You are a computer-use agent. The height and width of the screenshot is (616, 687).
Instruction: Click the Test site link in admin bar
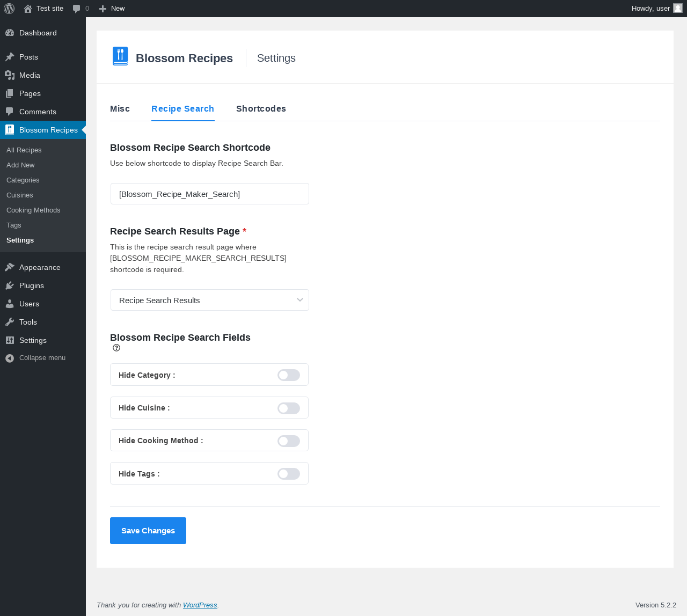point(50,9)
